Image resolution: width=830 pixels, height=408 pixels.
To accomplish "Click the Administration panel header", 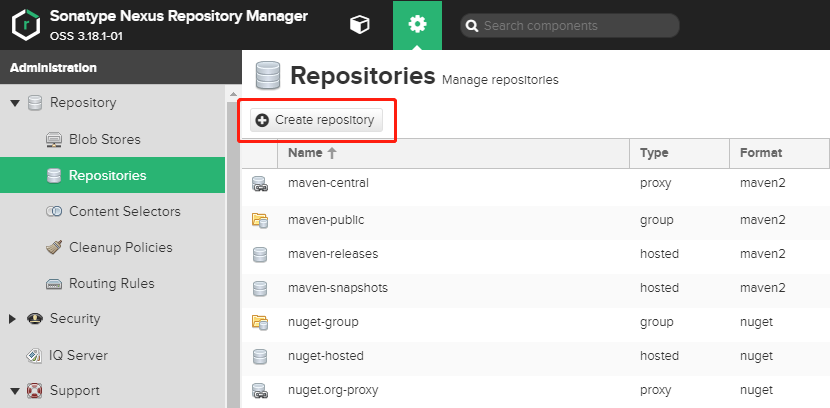I will click(121, 68).
